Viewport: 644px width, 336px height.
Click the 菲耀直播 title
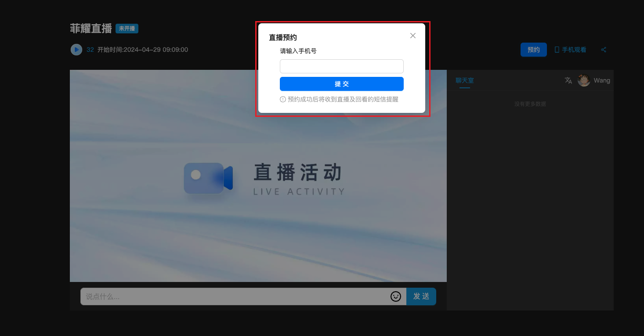pos(91,29)
